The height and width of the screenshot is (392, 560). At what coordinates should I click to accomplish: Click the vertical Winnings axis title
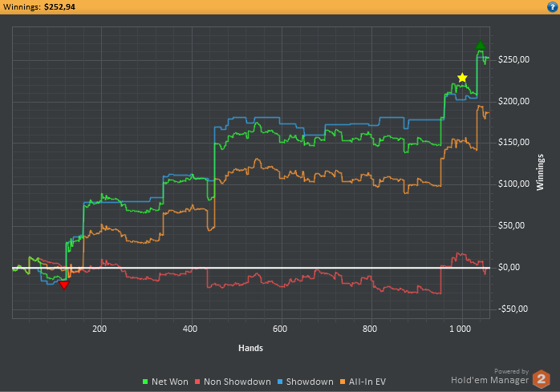pyautogui.click(x=540, y=172)
